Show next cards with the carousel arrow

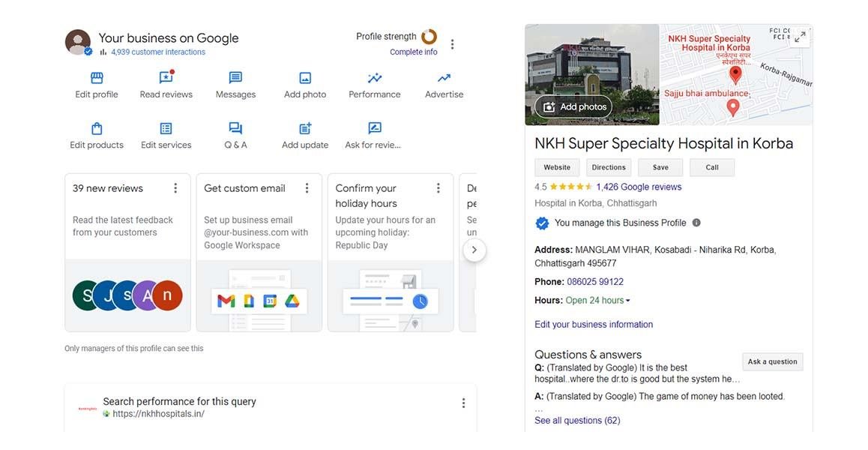coord(474,250)
